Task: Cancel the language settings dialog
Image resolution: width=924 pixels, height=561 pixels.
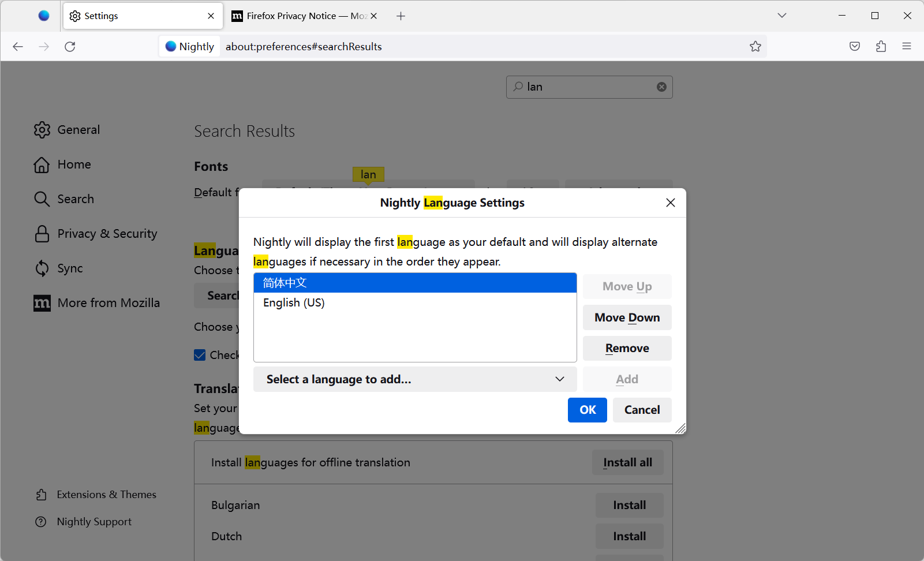Action: (642, 410)
